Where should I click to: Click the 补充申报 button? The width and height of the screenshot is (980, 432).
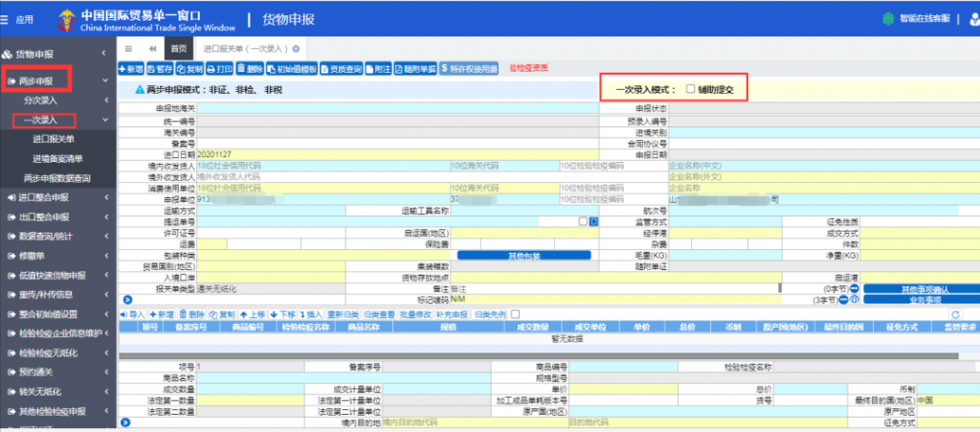coord(452,314)
